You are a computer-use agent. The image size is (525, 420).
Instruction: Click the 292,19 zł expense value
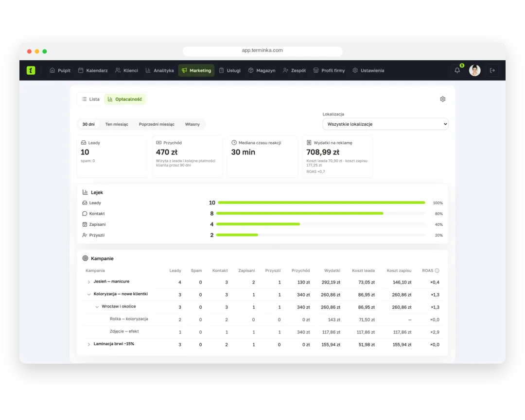tap(331, 282)
